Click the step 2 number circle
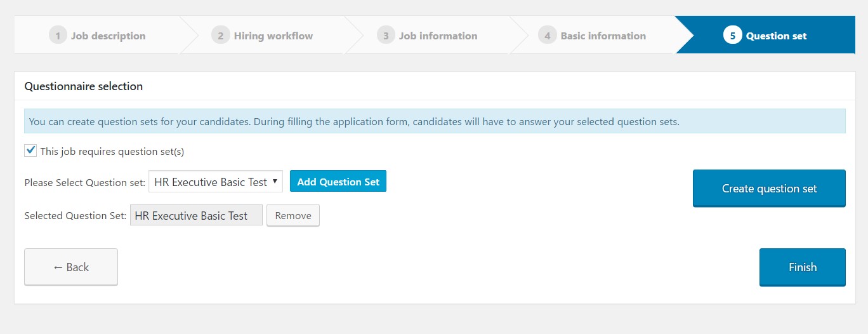Screen dimensions: 868x334 click(220, 36)
